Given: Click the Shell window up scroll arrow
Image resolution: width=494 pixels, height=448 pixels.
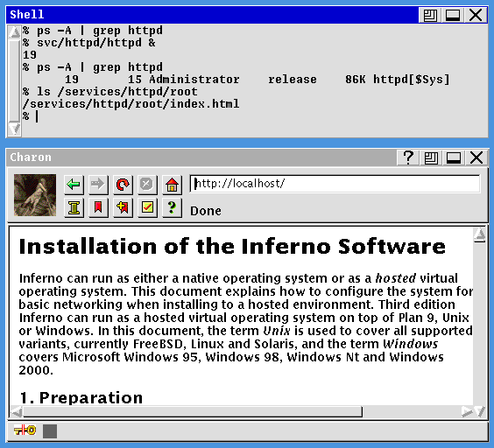Looking at the screenshot, I should (x=14, y=31).
